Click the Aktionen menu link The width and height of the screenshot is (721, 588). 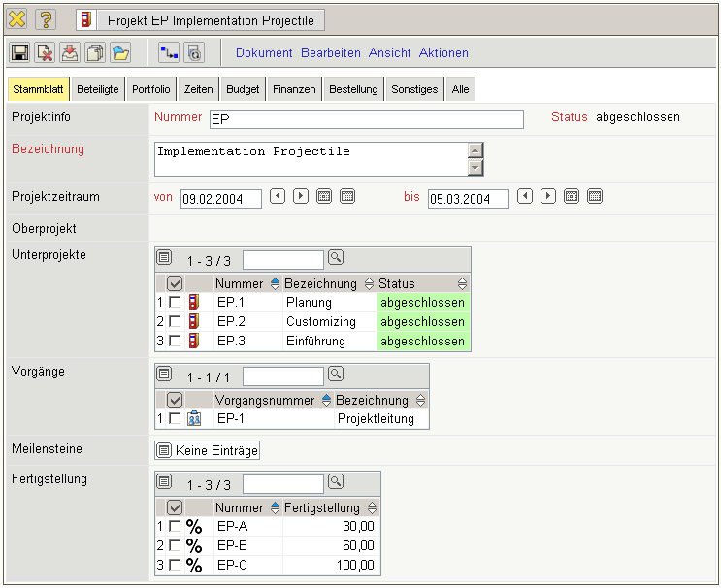coord(443,53)
